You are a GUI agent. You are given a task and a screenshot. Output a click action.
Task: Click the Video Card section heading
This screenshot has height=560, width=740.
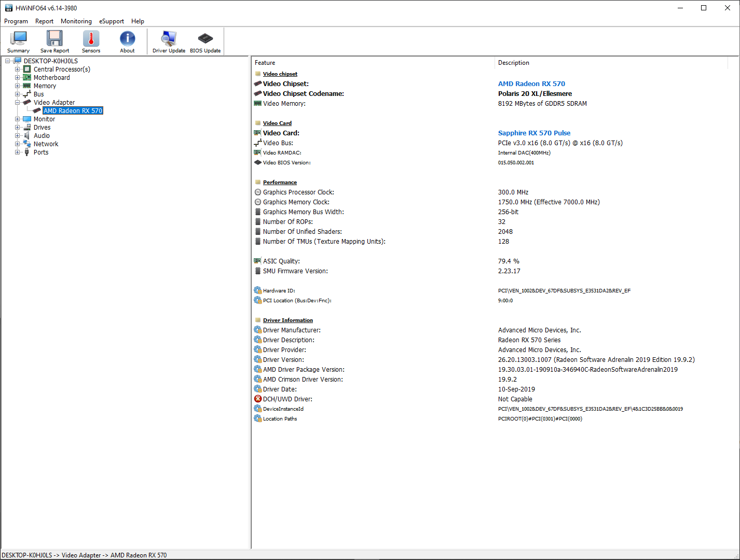click(x=277, y=123)
